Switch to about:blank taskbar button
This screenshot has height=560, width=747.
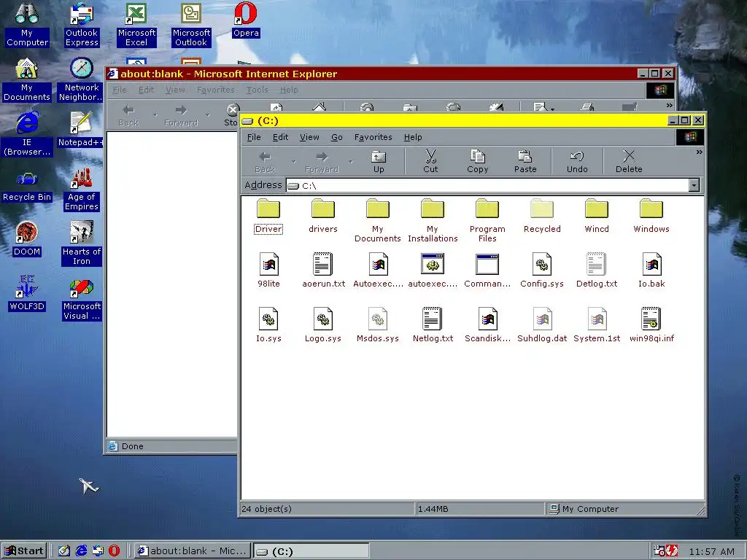[192, 551]
